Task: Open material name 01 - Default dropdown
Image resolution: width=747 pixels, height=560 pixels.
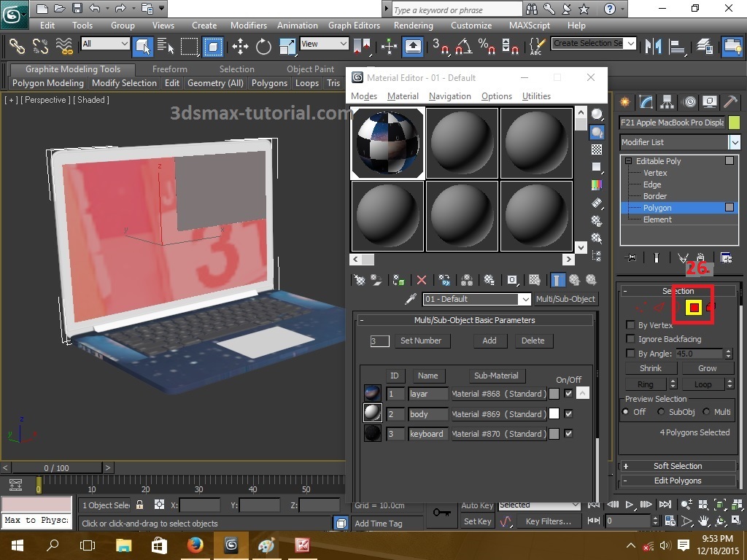Action: pos(525,299)
